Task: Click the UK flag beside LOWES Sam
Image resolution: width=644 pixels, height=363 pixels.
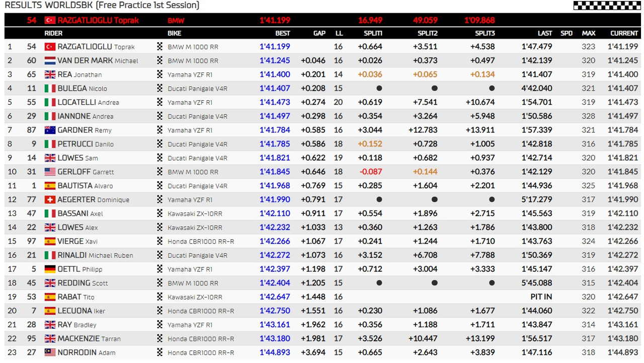Action: point(50,158)
